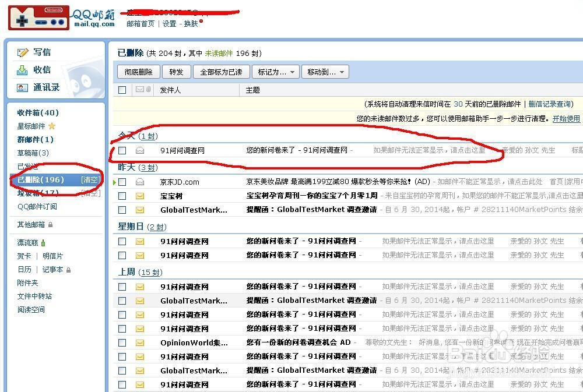Click the 未读邮件 link in folder title
This screenshot has height=392, width=583.
[x=219, y=54]
